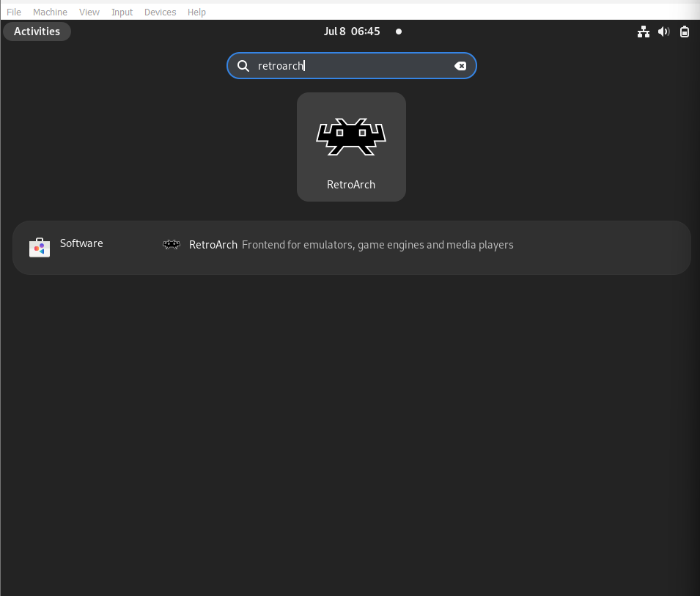
Task: Open the Help menu
Action: coord(196,12)
